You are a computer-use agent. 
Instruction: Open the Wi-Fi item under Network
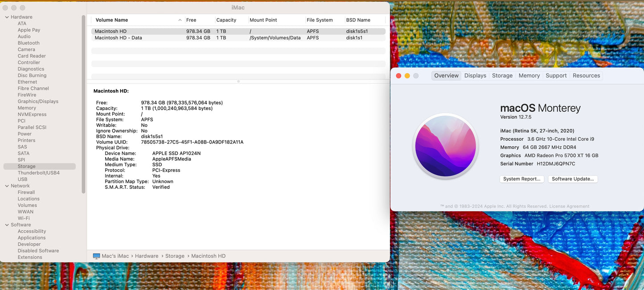24,218
